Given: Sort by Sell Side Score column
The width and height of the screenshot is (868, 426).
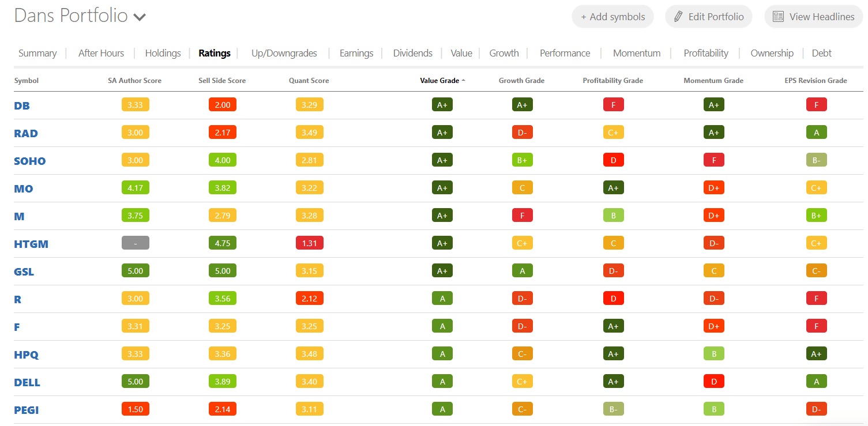Looking at the screenshot, I should point(222,81).
